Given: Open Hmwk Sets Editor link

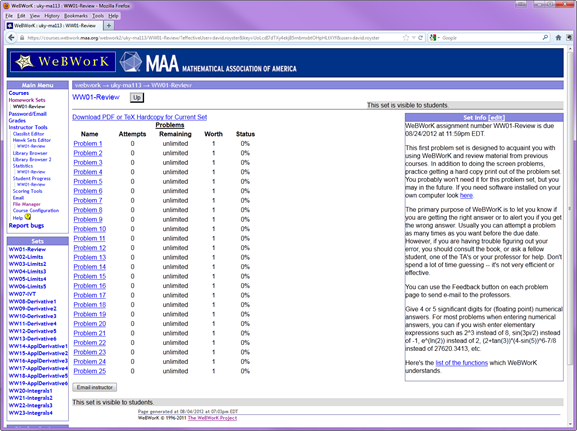Looking at the screenshot, I should [x=32, y=140].
